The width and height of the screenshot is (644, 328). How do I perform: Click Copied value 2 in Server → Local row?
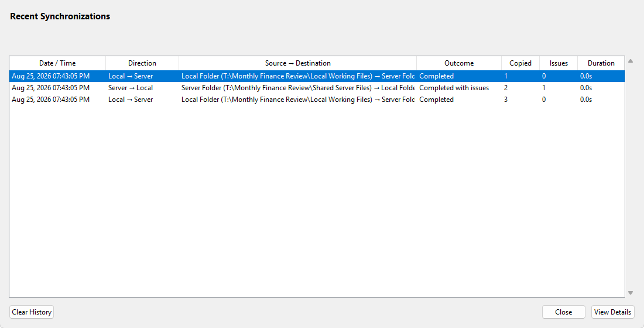506,87
